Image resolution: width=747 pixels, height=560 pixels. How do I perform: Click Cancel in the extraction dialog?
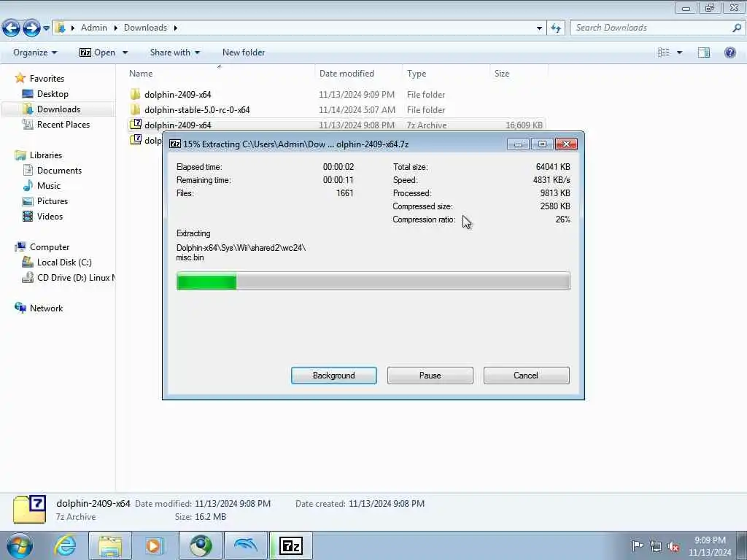[526, 376]
